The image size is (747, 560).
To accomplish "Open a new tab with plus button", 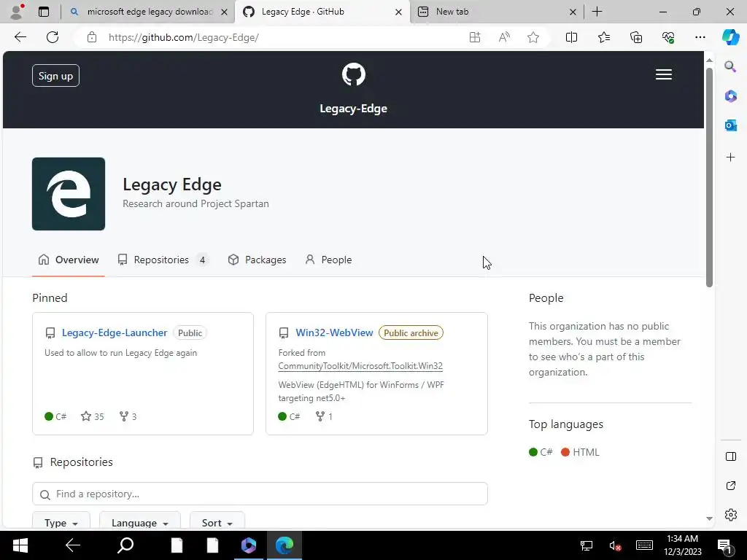I will pyautogui.click(x=597, y=12).
